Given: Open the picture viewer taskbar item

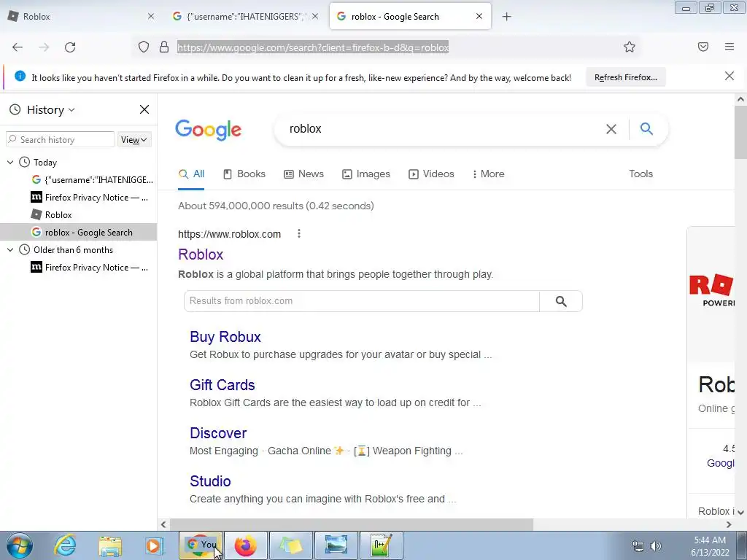Looking at the screenshot, I should click(336, 545).
